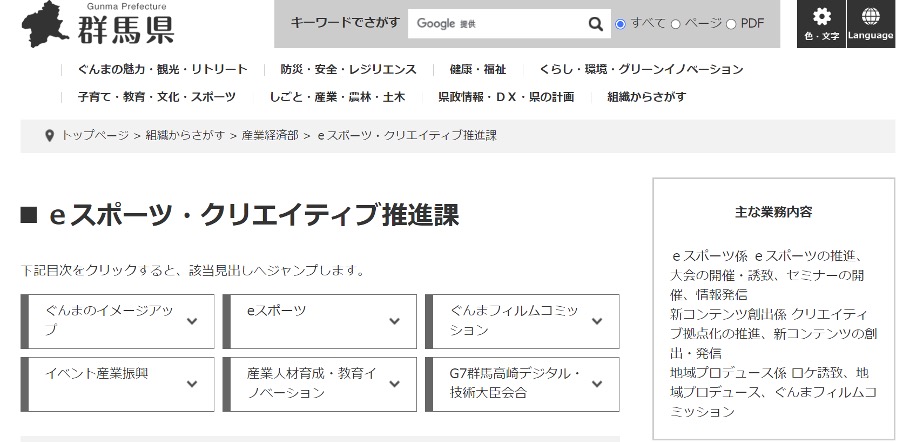Expand the G7群馬高崎デジタル・技術大臣会合 section

pyautogui.click(x=522, y=384)
